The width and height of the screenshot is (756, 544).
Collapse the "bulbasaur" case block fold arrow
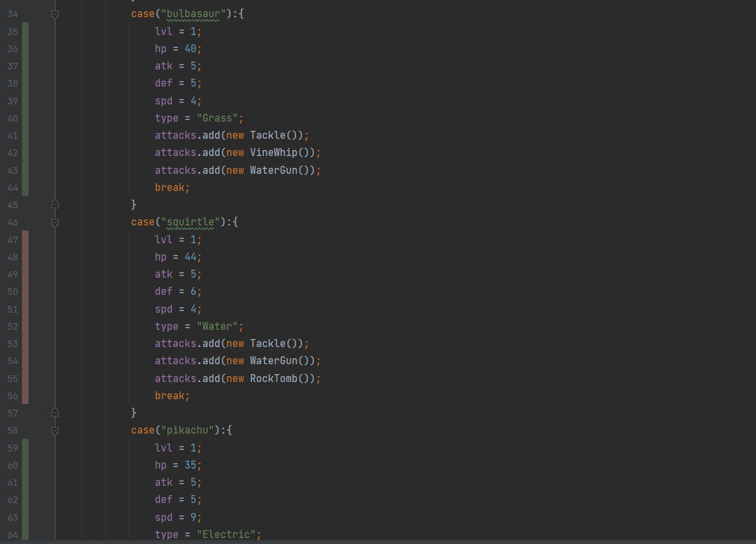point(56,13)
